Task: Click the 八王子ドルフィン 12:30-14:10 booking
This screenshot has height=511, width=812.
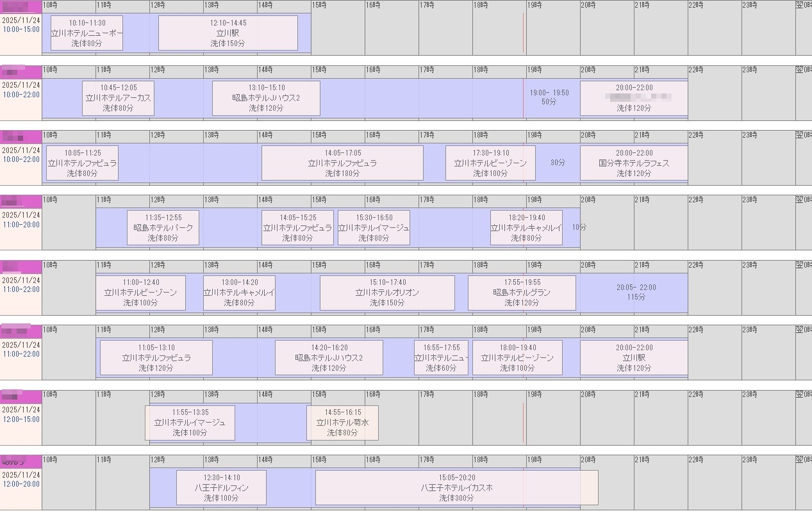Action: 221,487
